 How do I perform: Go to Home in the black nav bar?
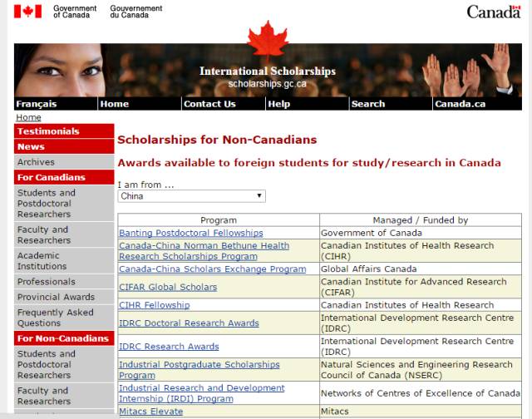point(140,104)
